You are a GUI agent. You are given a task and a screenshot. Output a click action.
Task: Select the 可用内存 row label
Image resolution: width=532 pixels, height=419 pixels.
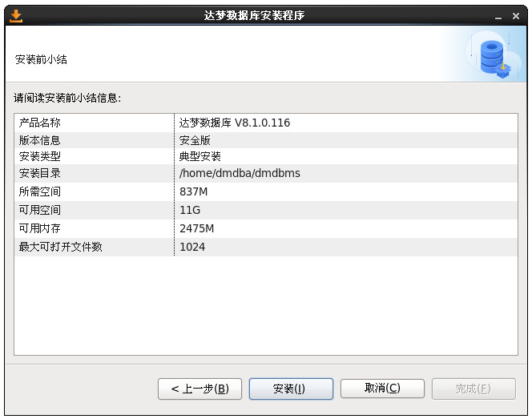40,228
